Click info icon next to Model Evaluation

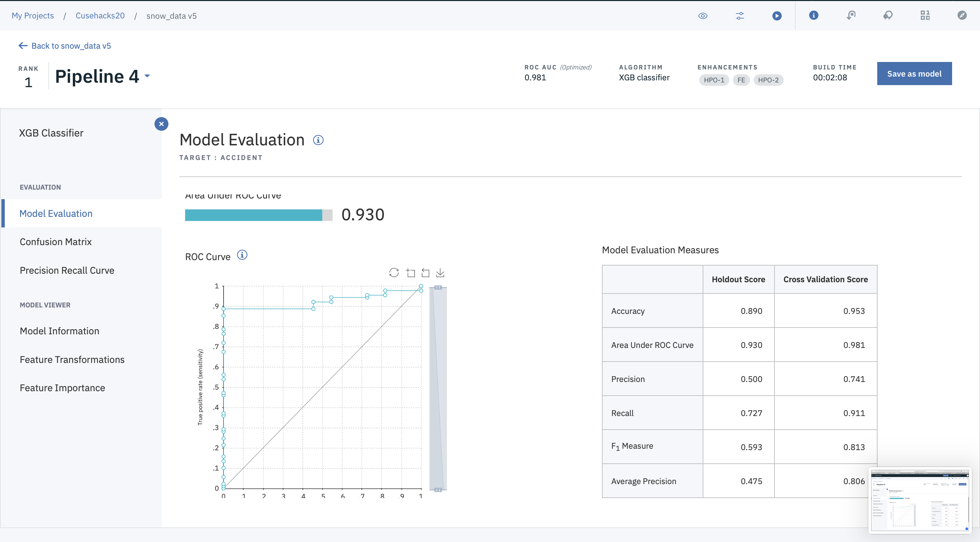[318, 140]
